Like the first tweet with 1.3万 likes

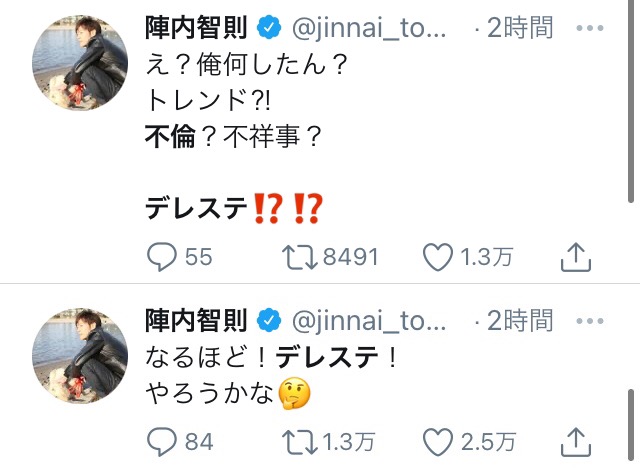(x=439, y=257)
